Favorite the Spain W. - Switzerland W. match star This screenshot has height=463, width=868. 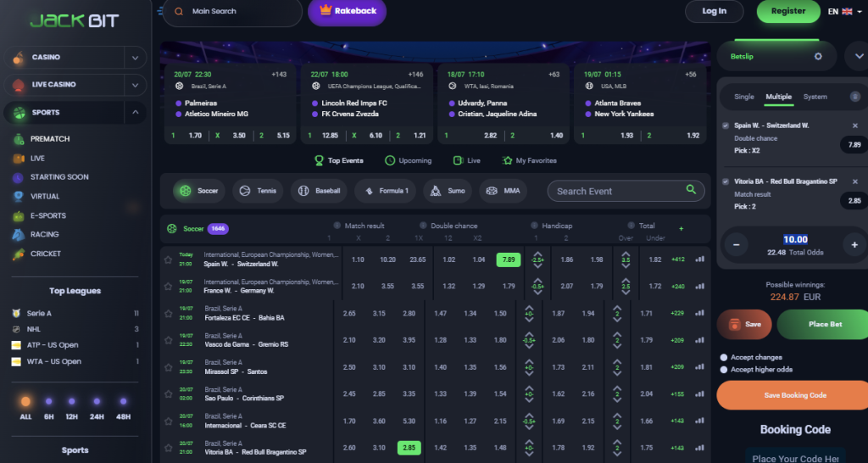click(x=168, y=259)
